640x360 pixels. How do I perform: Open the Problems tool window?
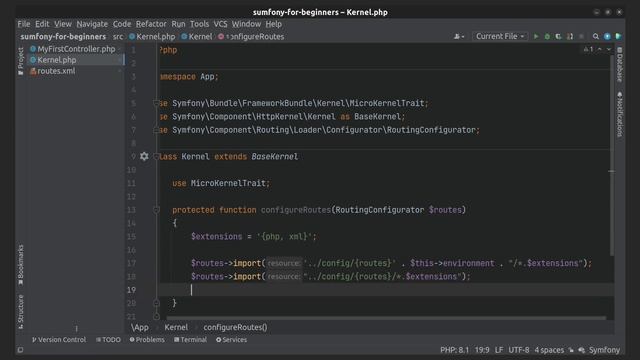tap(147, 340)
